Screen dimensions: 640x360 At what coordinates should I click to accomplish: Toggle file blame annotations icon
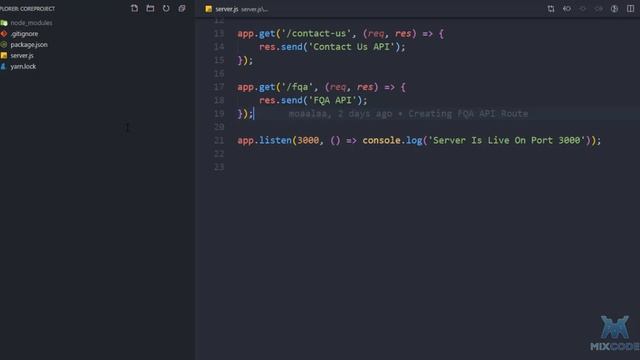tap(614, 9)
